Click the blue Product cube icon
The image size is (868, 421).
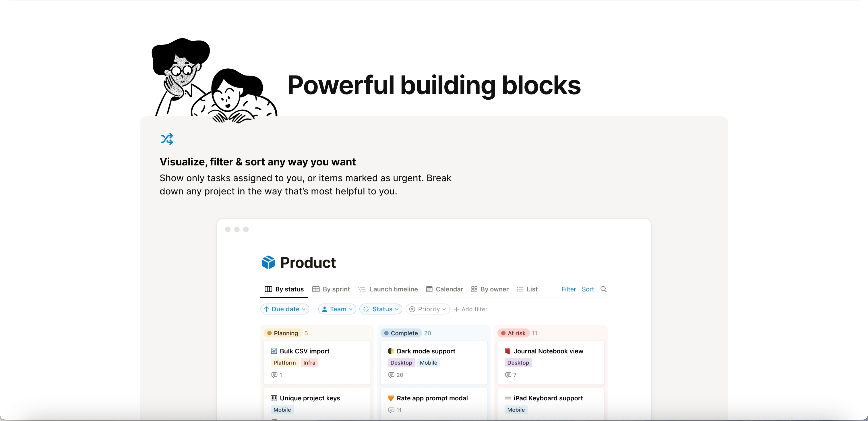click(268, 262)
